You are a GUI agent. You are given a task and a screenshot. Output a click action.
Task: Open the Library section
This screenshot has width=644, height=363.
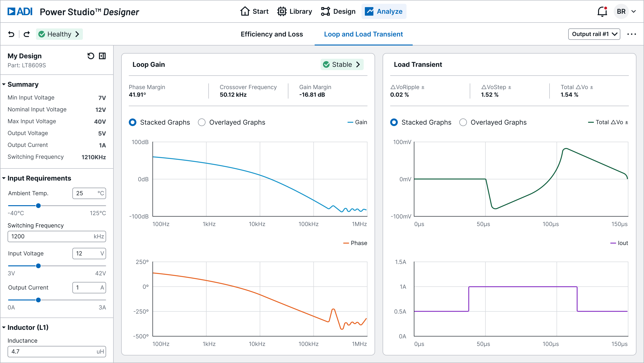[x=295, y=11]
